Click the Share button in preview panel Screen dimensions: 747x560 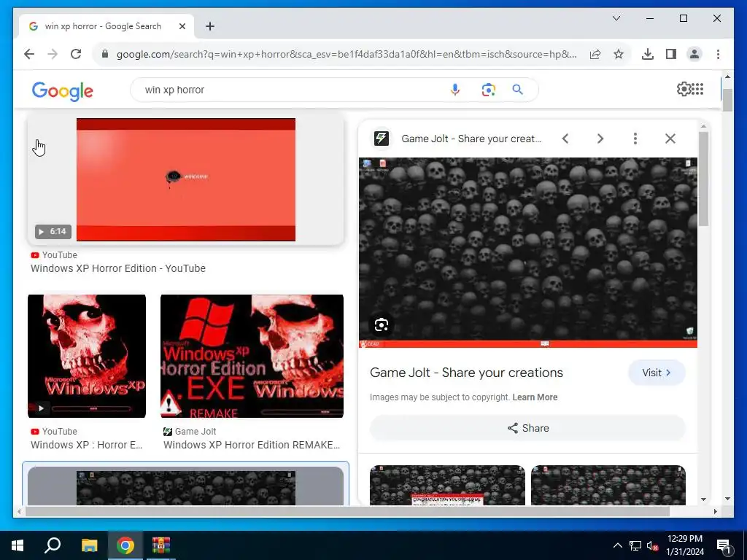coord(528,428)
